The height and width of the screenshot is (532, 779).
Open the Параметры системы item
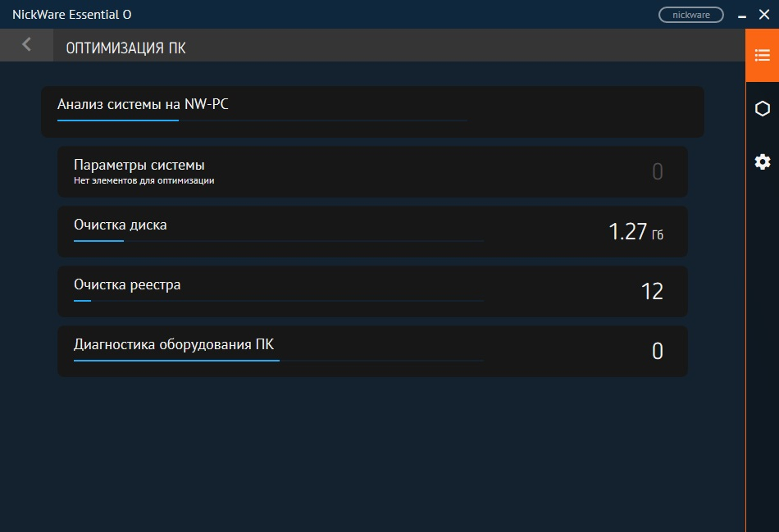click(x=372, y=172)
